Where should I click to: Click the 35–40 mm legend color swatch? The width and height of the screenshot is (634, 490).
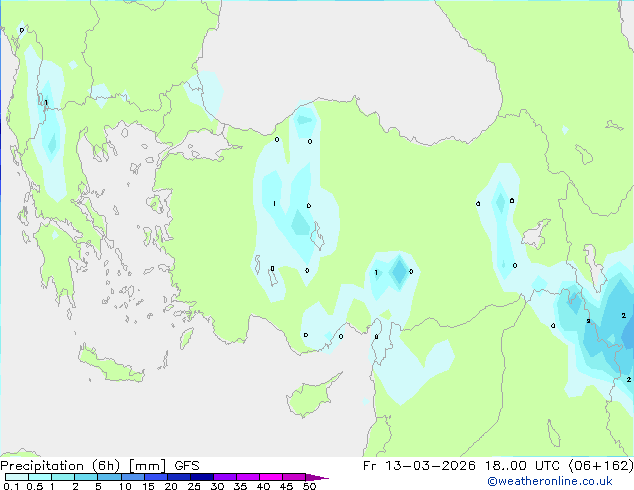coord(248,477)
